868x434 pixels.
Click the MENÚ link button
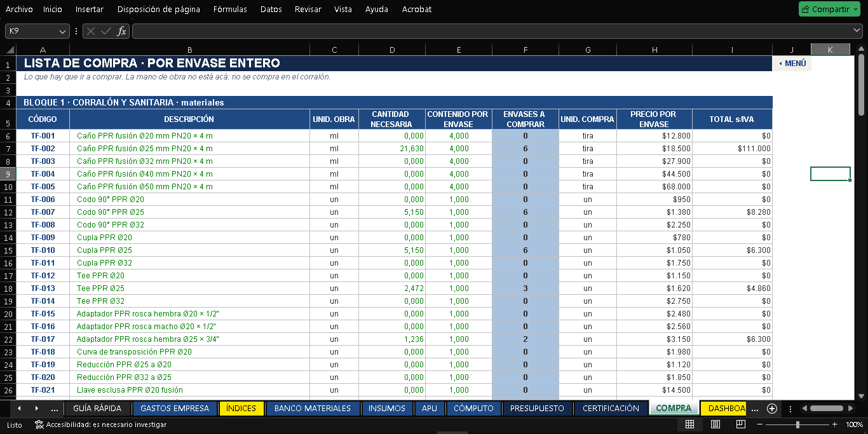(792, 64)
